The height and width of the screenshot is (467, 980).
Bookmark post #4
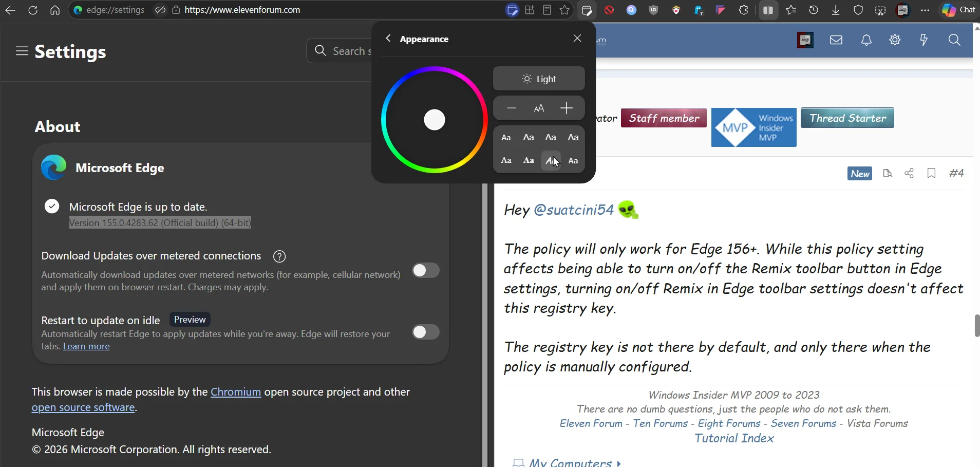pyautogui.click(x=931, y=173)
